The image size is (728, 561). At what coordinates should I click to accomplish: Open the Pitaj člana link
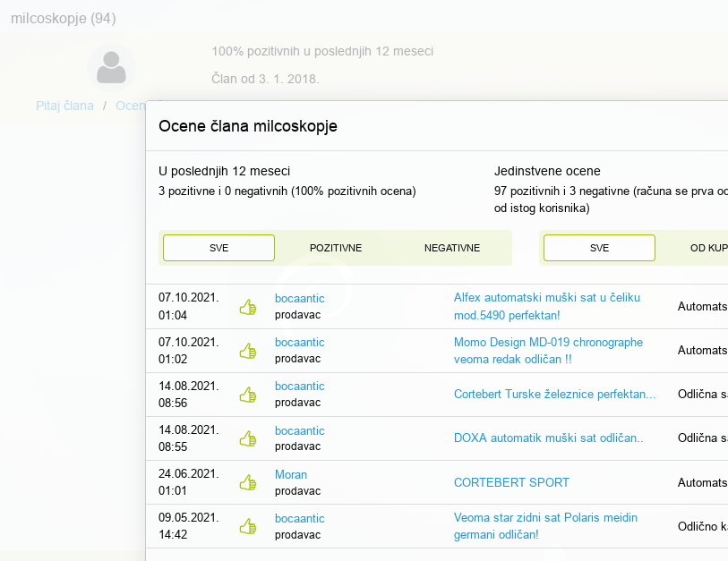64,106
